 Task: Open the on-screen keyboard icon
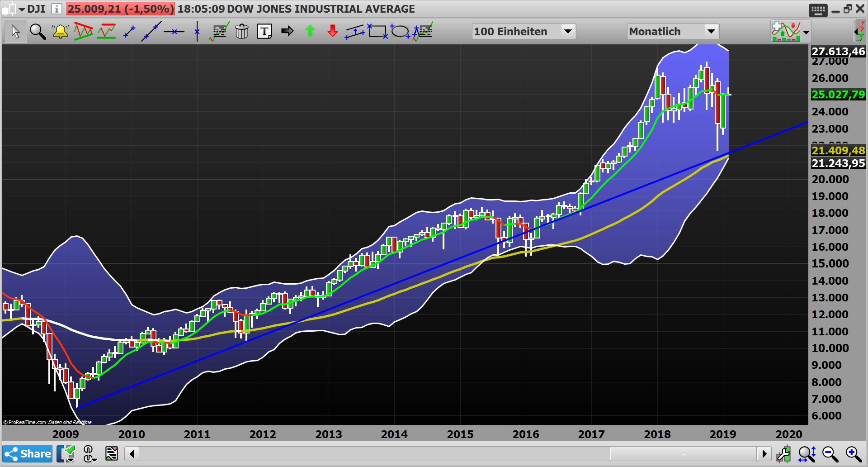(x=818, y=10)
